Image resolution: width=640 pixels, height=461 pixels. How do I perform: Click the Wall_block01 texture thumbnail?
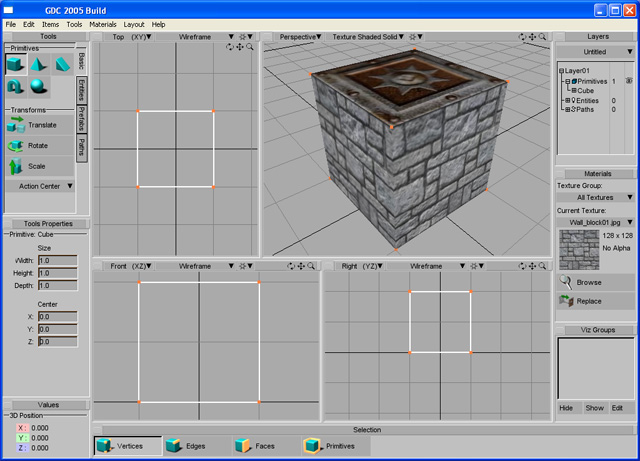[579, 250]
